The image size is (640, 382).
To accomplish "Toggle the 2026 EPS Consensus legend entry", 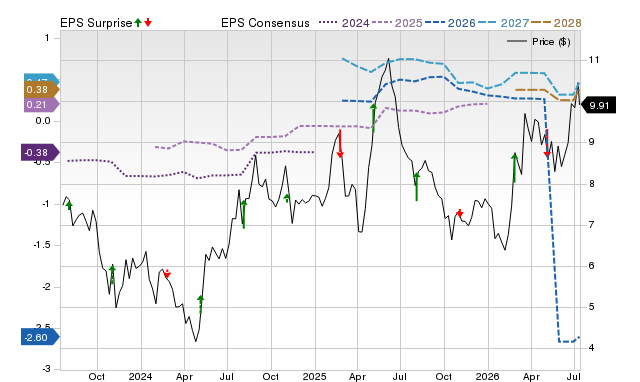I will [x=450, y=23].
